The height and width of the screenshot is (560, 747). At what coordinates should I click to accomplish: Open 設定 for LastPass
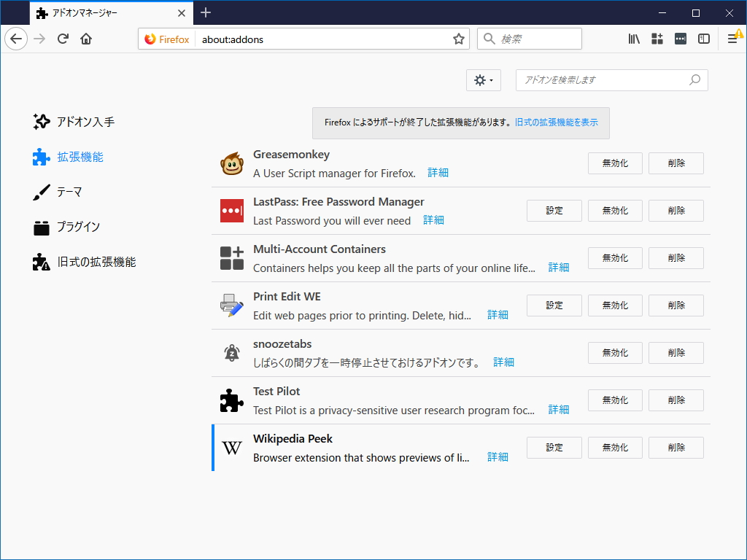554,211
